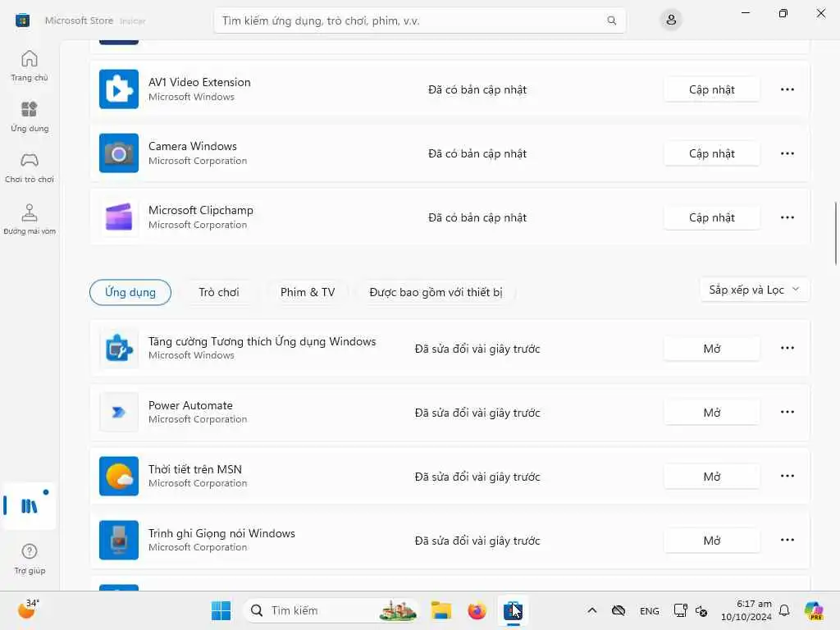
Task: Launch Firefox from taskbar
Action: tap(477, 610)
